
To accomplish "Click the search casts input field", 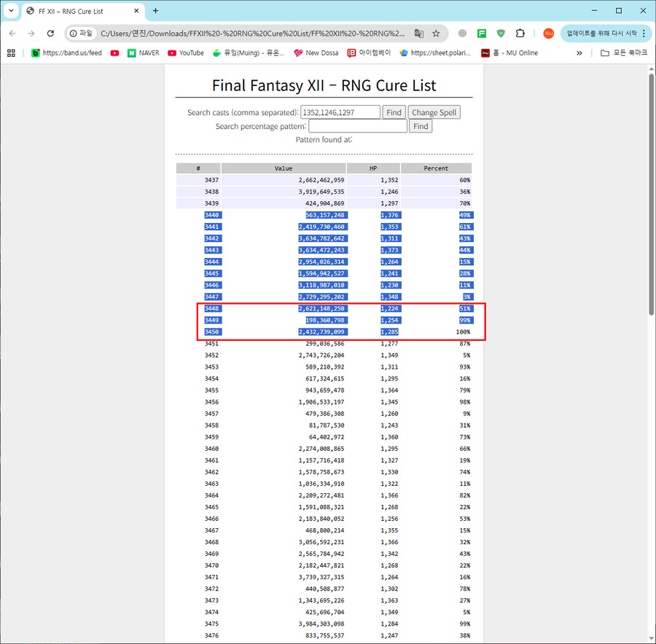I will click(x=340, y=112).
